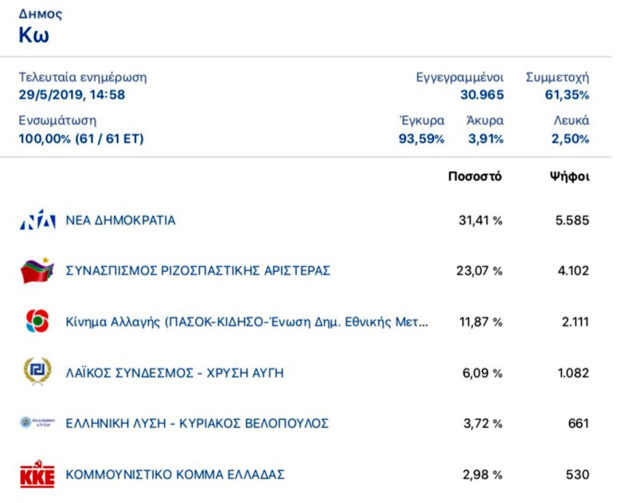This screenshot has height=503, width=620.
Task: Click the Kinima Allagis party logo
Action: pyautogui.click(x=38, y=321)
